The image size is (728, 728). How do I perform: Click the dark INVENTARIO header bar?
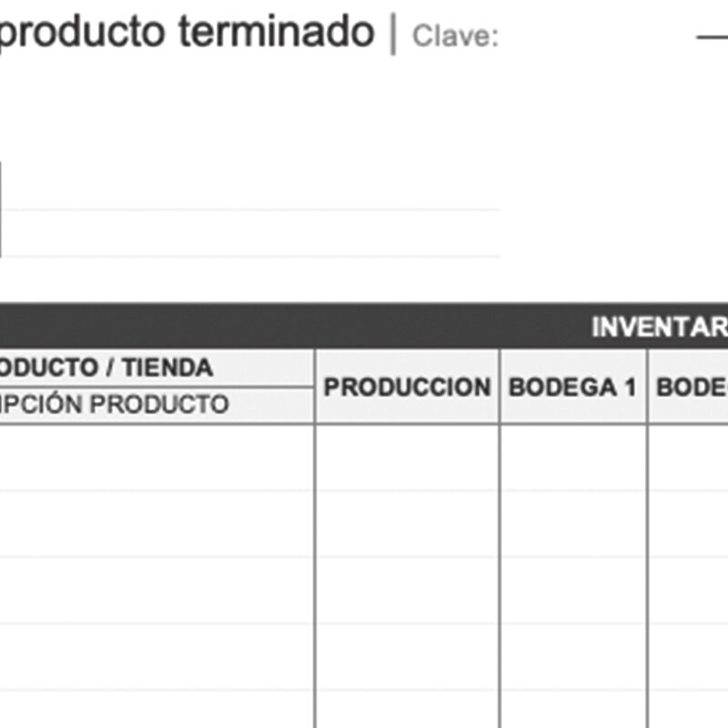(x=364, y=327)
